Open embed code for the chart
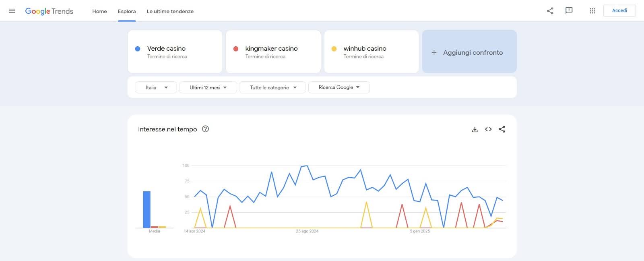644x261 pixels. pyautogui.click(x=488, y=129)
